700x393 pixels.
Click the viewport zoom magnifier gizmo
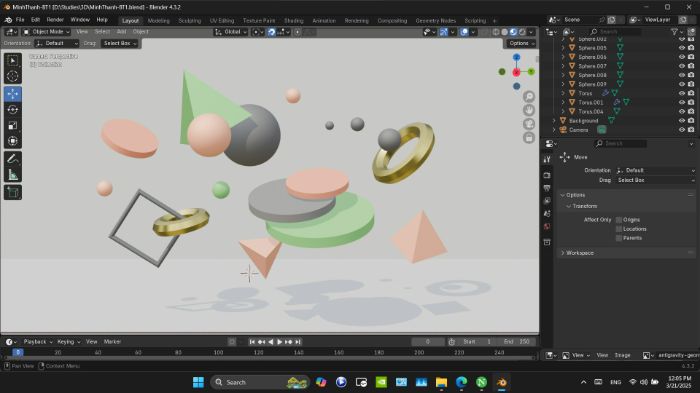(529, 96)
